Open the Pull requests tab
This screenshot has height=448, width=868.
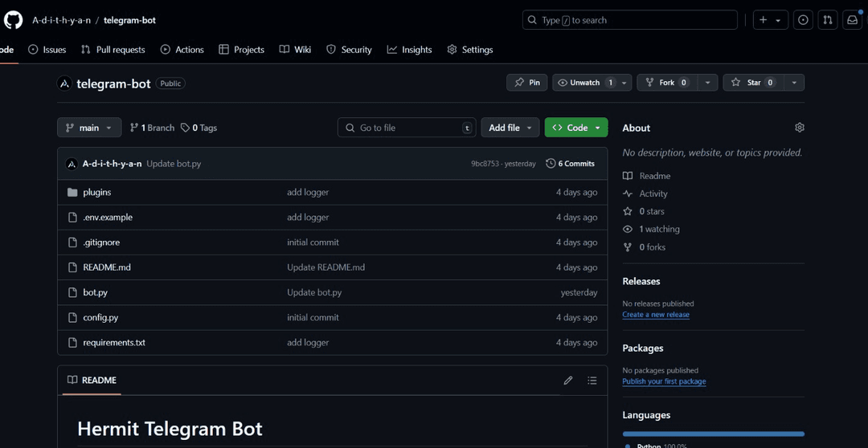[113, 50]
